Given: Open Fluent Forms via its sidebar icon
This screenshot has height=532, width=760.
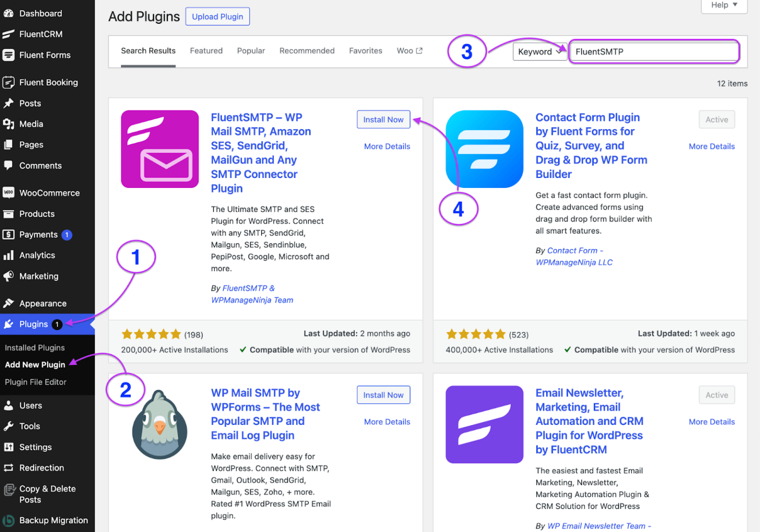Looking at the screenshot, I should pos(9,55).
